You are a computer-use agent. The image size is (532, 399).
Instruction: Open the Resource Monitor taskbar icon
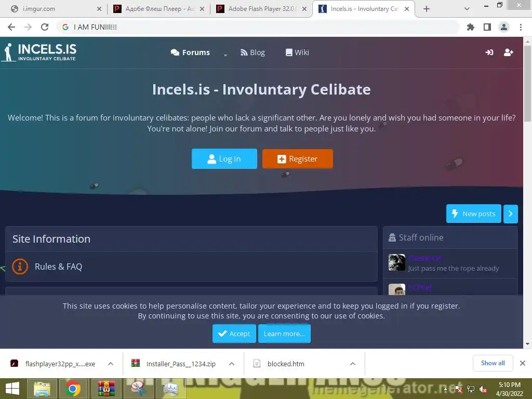[x=170, y=389]
